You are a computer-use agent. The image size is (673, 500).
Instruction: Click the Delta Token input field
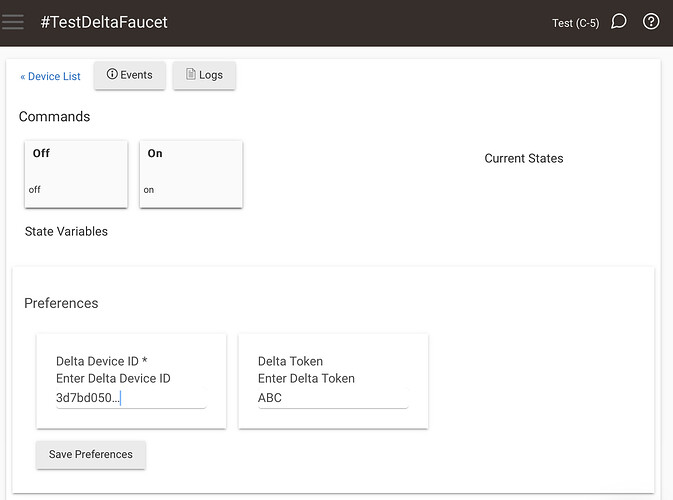[333, 398]
